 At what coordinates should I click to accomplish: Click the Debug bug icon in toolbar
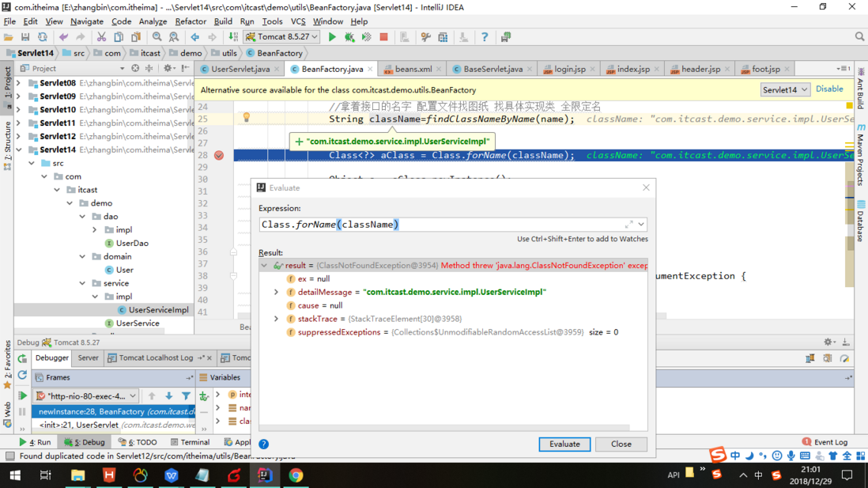click(x=349, y=37)
